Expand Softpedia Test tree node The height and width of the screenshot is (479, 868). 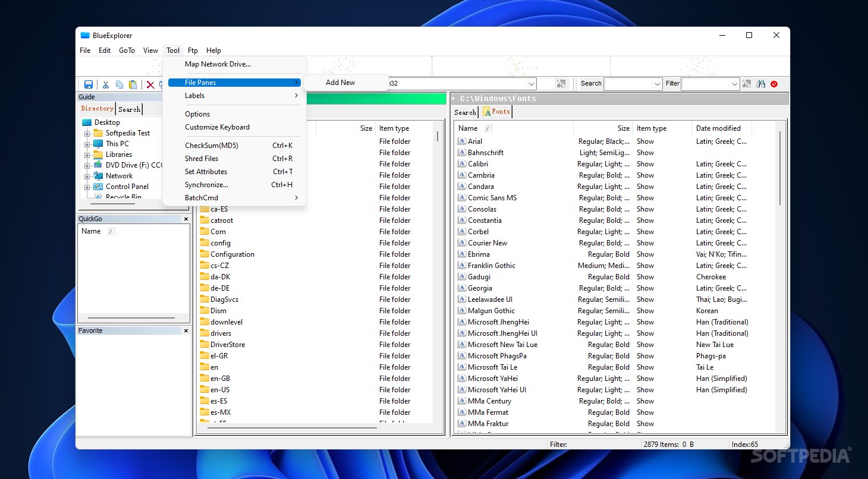pos(87,133)
